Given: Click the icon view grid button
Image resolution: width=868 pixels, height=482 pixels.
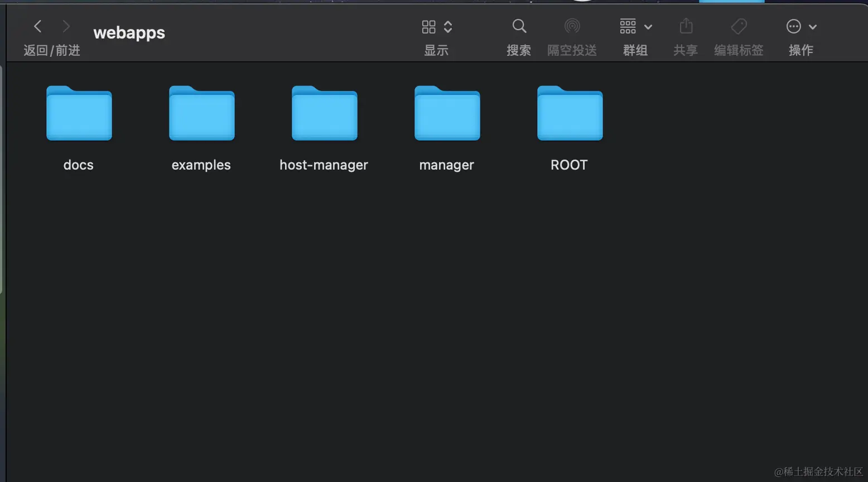Looking at the screenshot, I should click(428, 27).
